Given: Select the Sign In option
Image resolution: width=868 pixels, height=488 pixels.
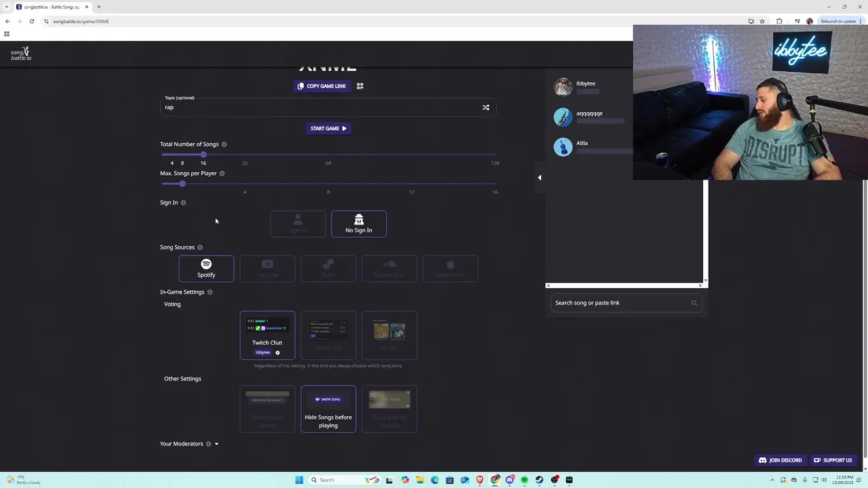Looking at the screenshot, I should [x=298, y=224].
